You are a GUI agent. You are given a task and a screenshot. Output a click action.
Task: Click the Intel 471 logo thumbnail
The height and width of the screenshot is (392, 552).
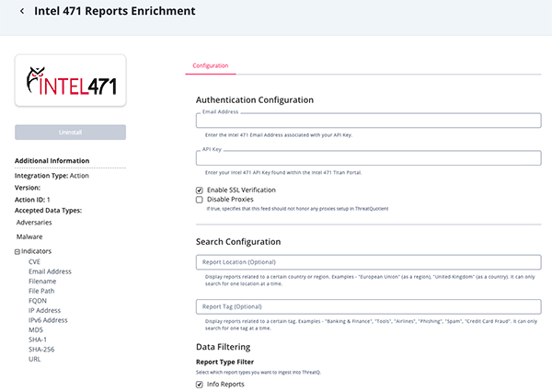pos(71,80)
